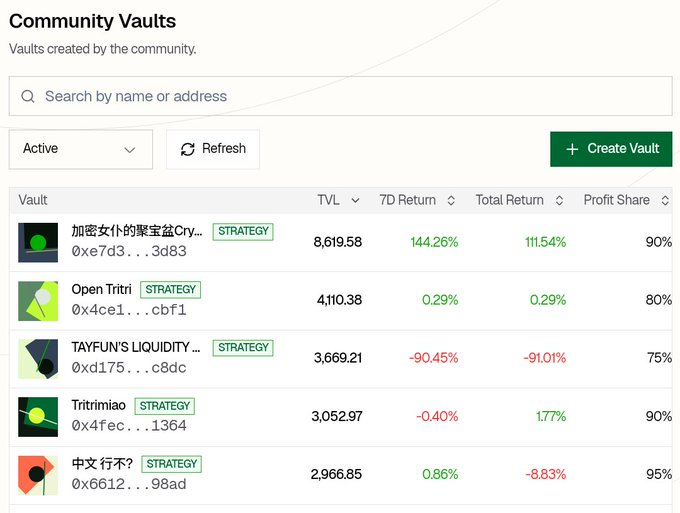The height and width of the screenshot is (513, 680).
Task: Click the refresh arrows icon
Action: click(187, 149)
